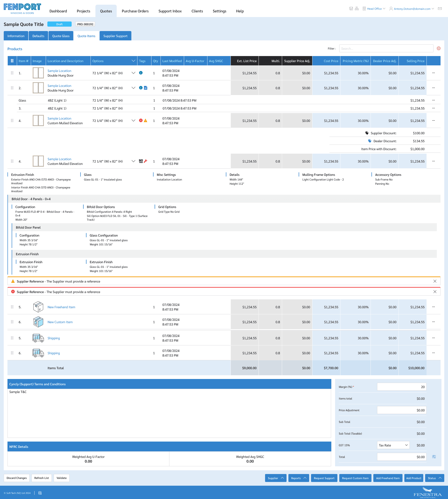This screenshot has height=499, width=448.
Task: Open more actions for New Custom Item
Action: coord(433,322)
